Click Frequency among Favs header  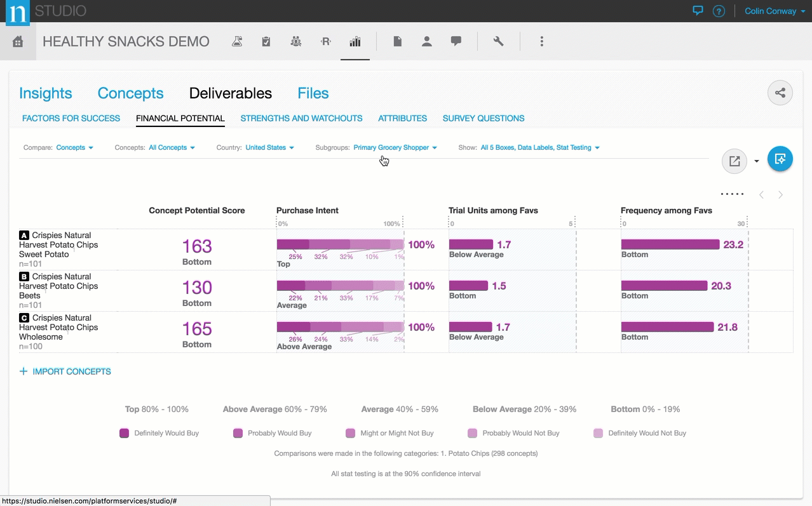coord(667,210)
